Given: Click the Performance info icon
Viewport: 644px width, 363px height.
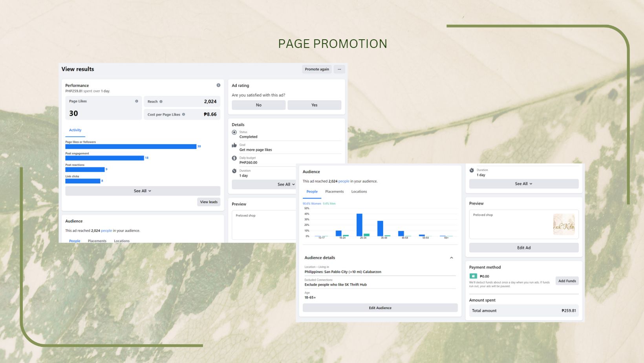Looking at the screenshot, I should point(218,85).
